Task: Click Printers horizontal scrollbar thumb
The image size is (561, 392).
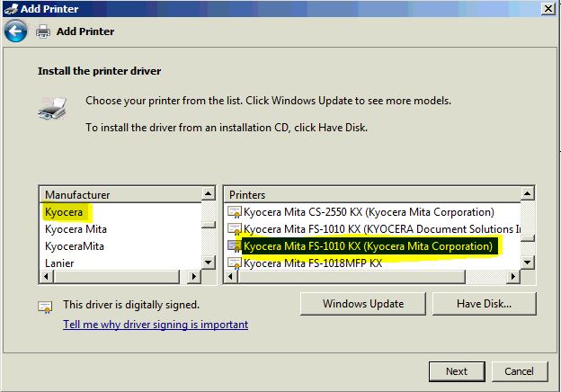Action: click(351, 277)
